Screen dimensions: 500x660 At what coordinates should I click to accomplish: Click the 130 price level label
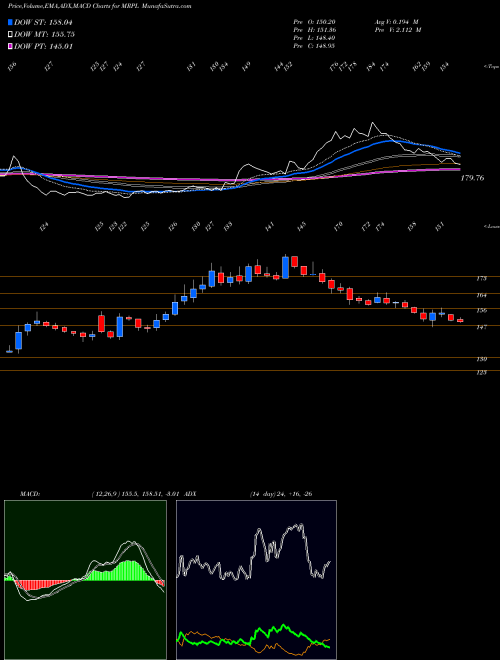click(482, 359)
